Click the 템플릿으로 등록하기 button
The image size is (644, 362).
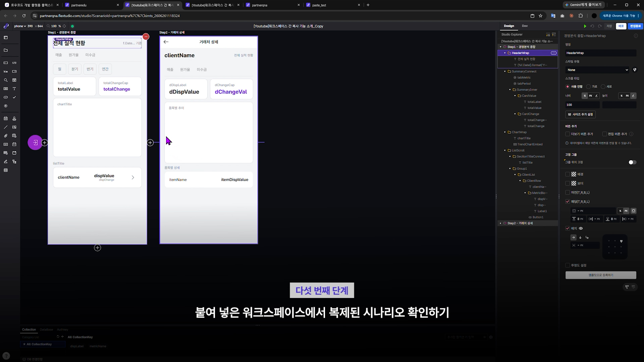click(601, 275)
